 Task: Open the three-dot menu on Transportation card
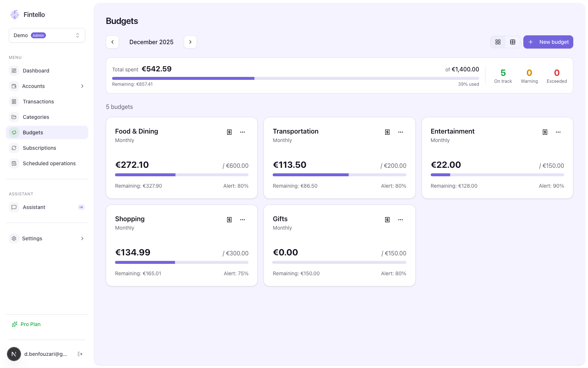tap(401, 132)
